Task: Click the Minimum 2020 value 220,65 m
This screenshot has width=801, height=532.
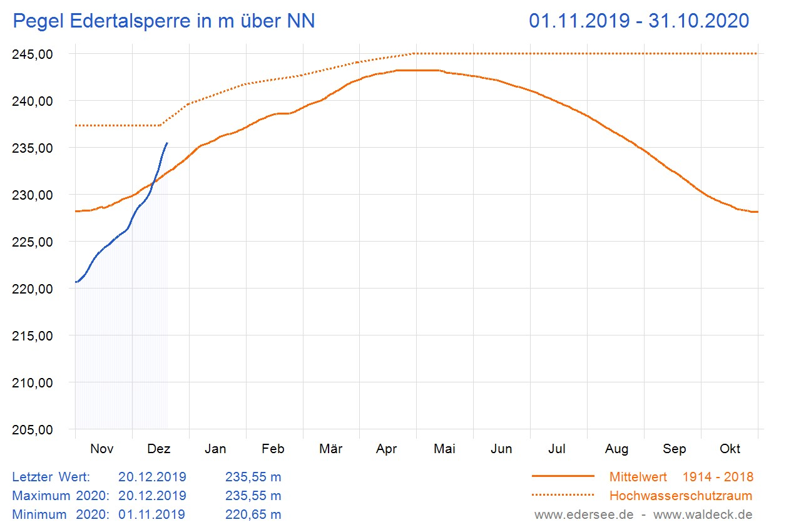Action: click(x=253, y=514)
